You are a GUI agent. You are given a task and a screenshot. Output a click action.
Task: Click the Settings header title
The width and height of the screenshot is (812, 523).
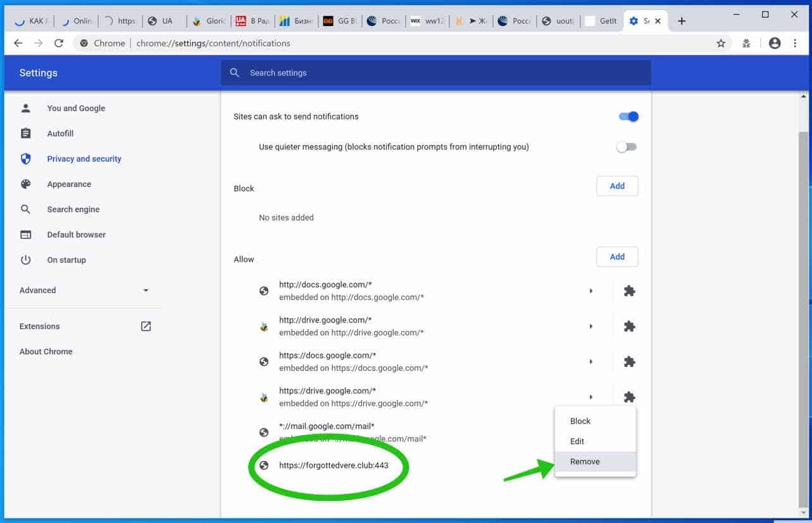click(x=39, y=73)
